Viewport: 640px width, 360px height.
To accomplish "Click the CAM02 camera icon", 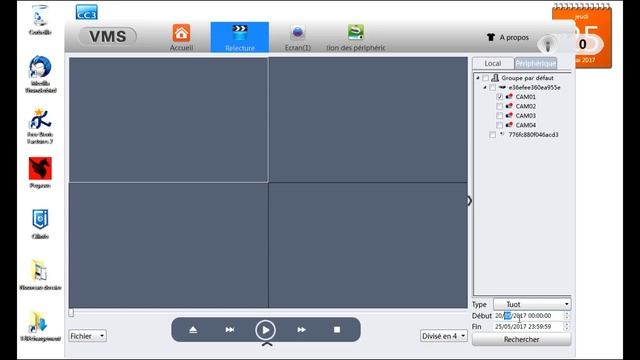I will coord(509,106).
